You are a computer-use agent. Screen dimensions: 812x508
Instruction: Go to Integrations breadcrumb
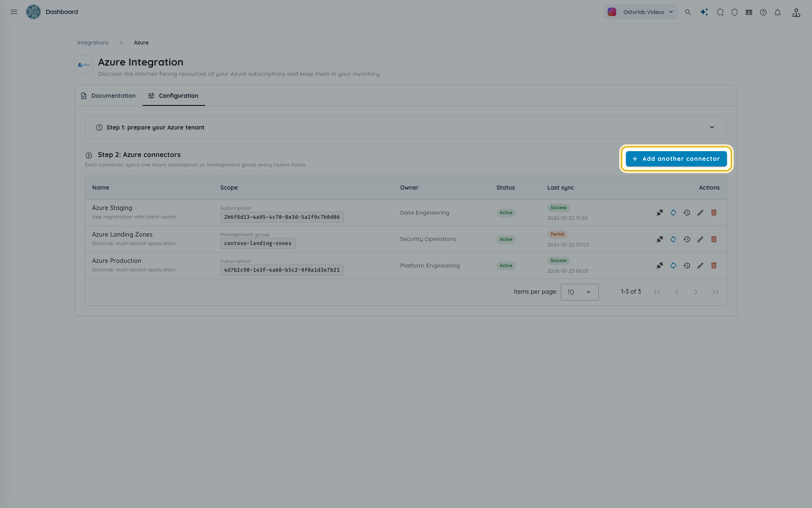(93, 43)
